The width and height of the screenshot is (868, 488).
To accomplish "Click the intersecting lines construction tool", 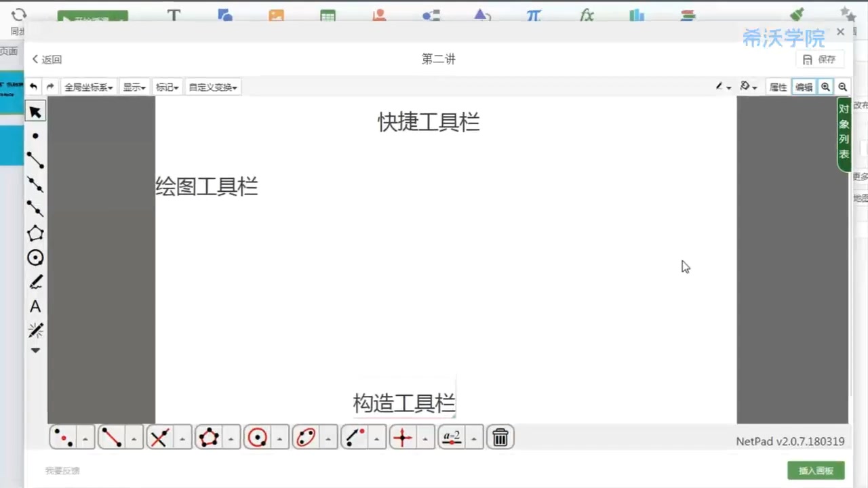I will [x=159, y=438].
